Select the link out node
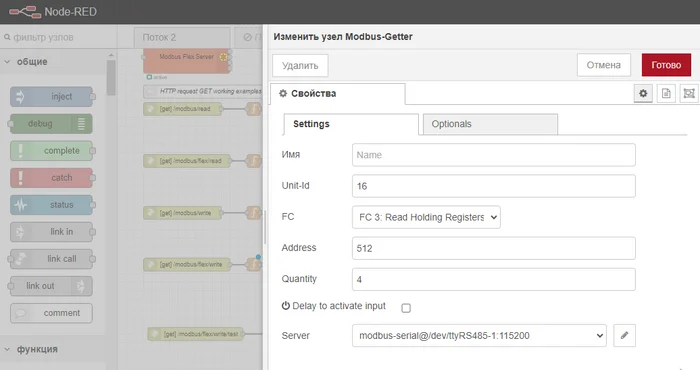The height and width of the screenshot is (370, 700). click(x=51, y=286)
